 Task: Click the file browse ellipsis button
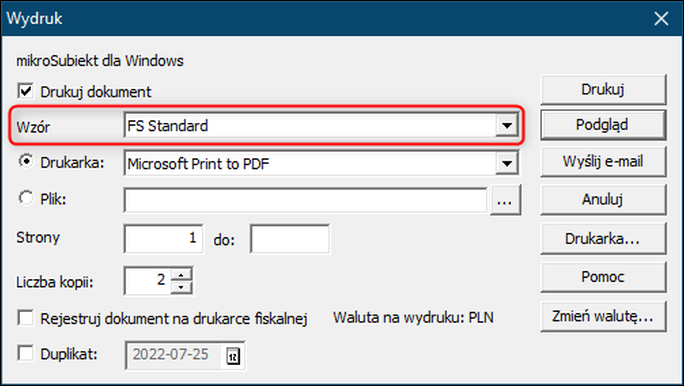[505, 200]
